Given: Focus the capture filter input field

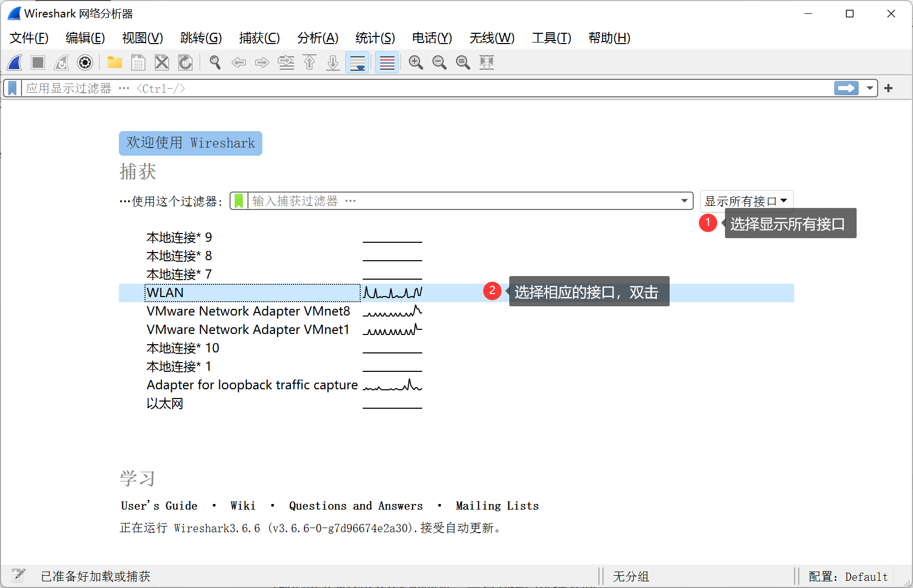Looking at the screenshot, I should (x=463, y=201).
